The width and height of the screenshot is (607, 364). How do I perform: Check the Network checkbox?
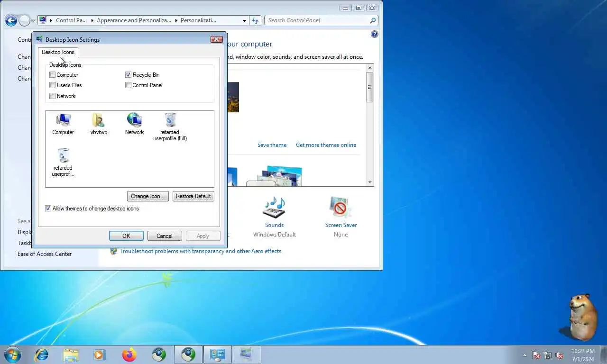[x=53, y=96]
